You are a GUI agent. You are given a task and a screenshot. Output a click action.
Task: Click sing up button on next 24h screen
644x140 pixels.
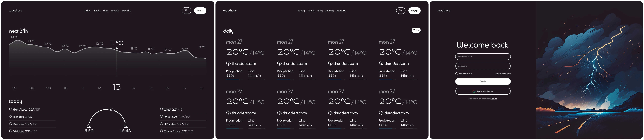[200, 10]
